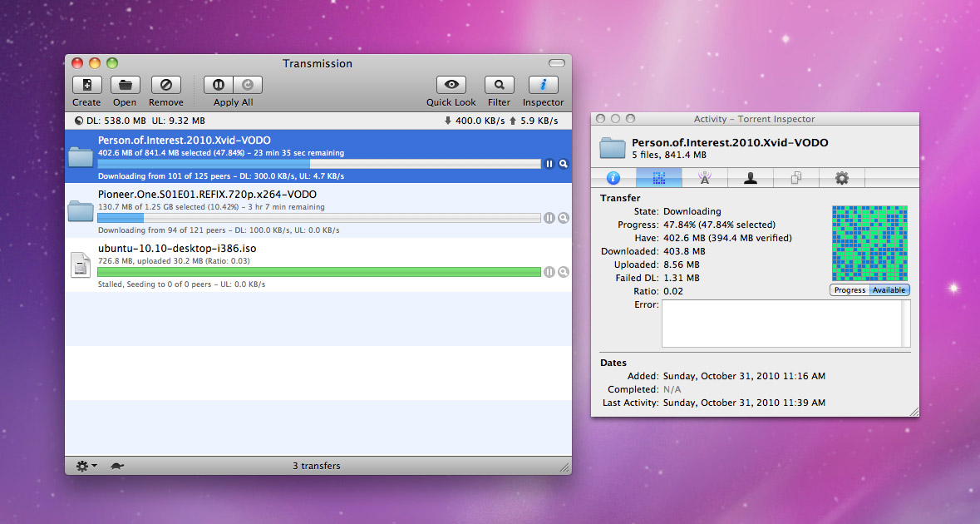Viewport: 980px width, 524px height.
Task: Pause the Pioneer.One torrent transfer
Action: pyautogui.click(x=549, y=218)
